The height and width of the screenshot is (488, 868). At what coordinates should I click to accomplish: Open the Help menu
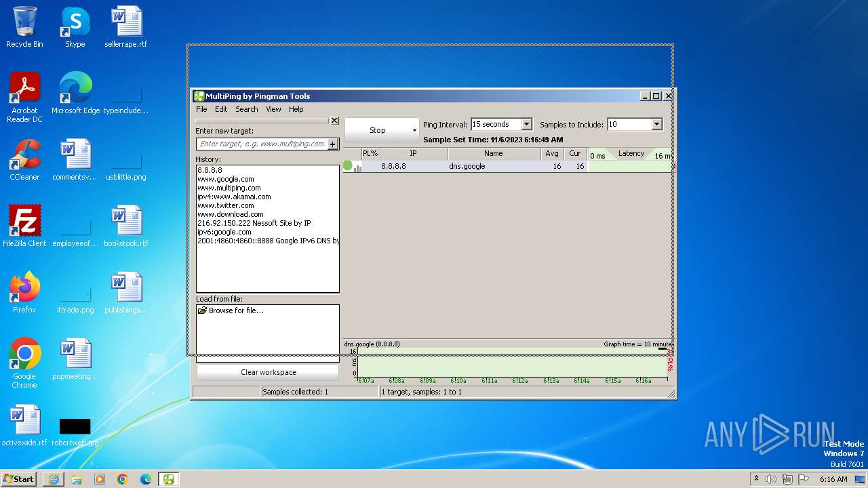(x=296, y=109)
